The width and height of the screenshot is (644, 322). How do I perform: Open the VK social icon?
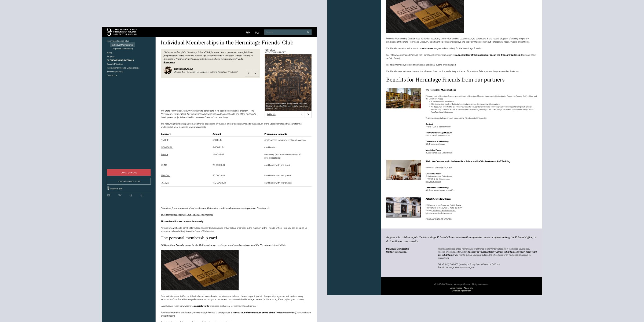tap(120, 195)
